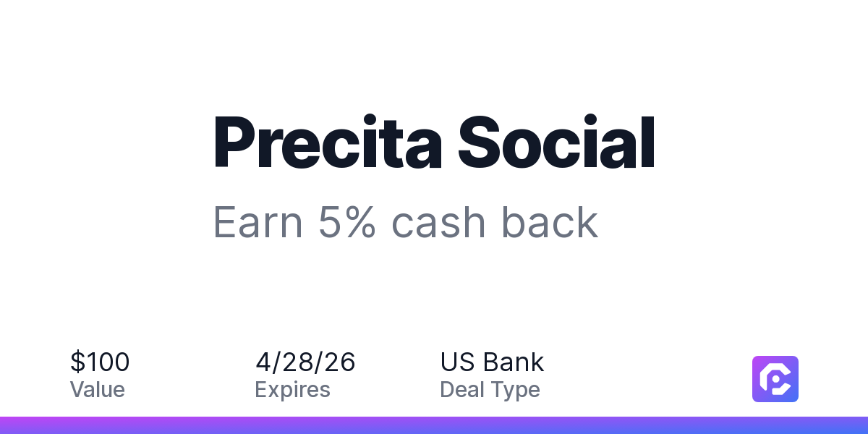Click the month 4 in the expiry date

[263, 362]
